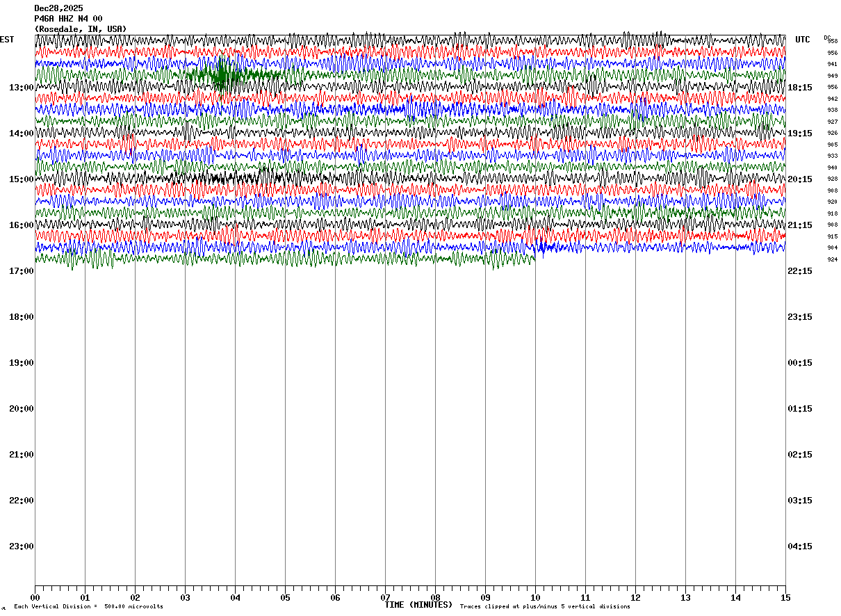Click the 00:15 UTC time label

799,363
